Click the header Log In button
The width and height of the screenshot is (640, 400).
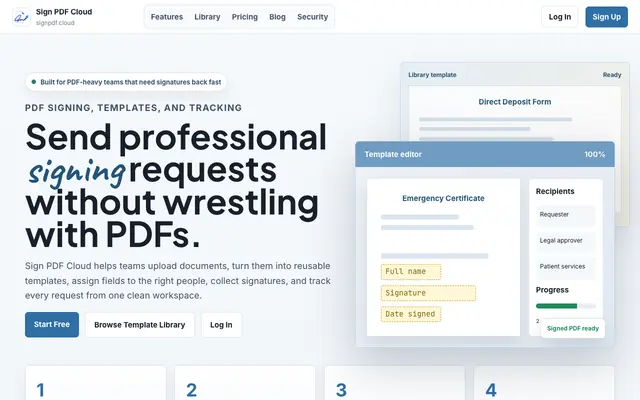560,17
